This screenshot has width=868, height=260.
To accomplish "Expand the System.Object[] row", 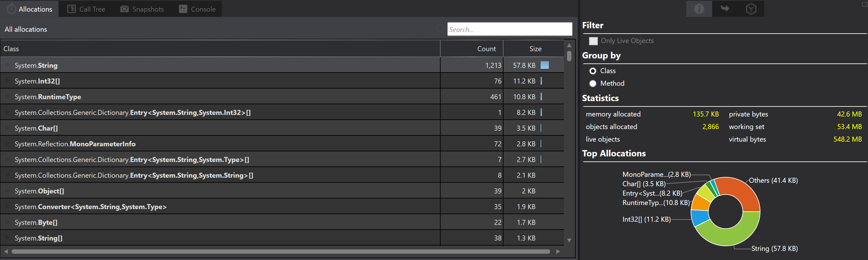I will pyautogui.click(x=7, y=191).
